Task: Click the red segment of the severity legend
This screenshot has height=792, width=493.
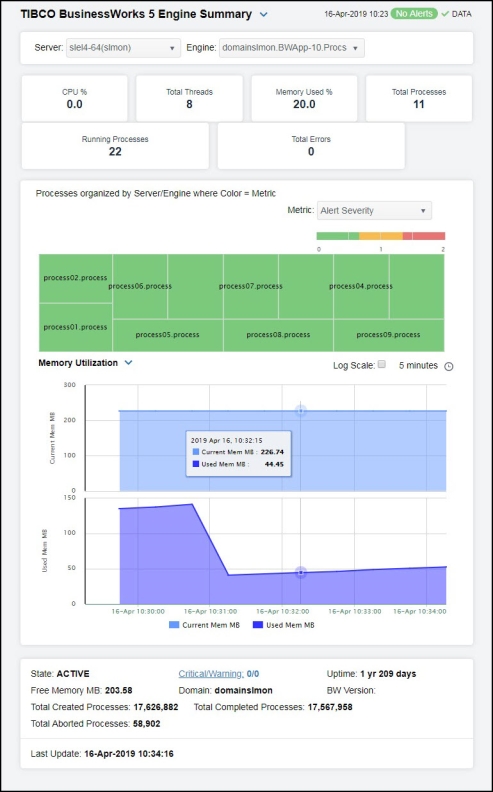Action: [x=424, y=236]
